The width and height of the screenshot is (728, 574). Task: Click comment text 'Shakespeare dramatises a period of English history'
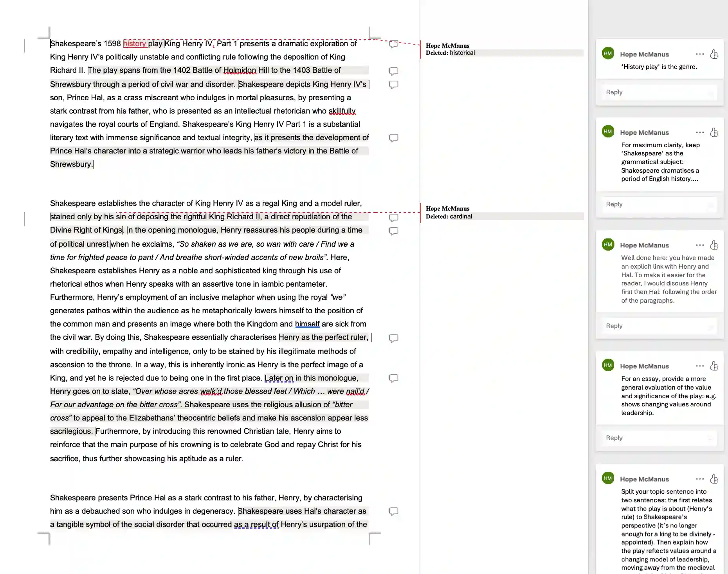tap(660, 175)
